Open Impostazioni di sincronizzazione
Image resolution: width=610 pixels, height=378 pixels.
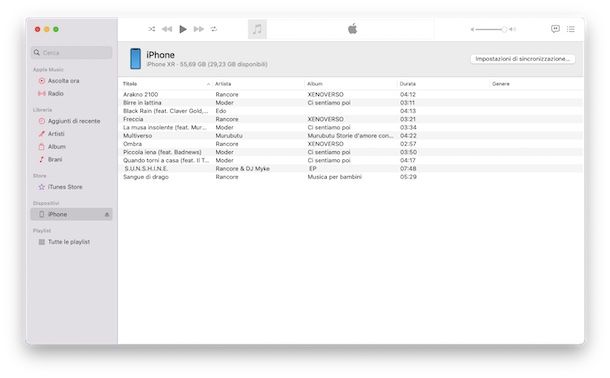pyautogui.click(x=522, y=59)
